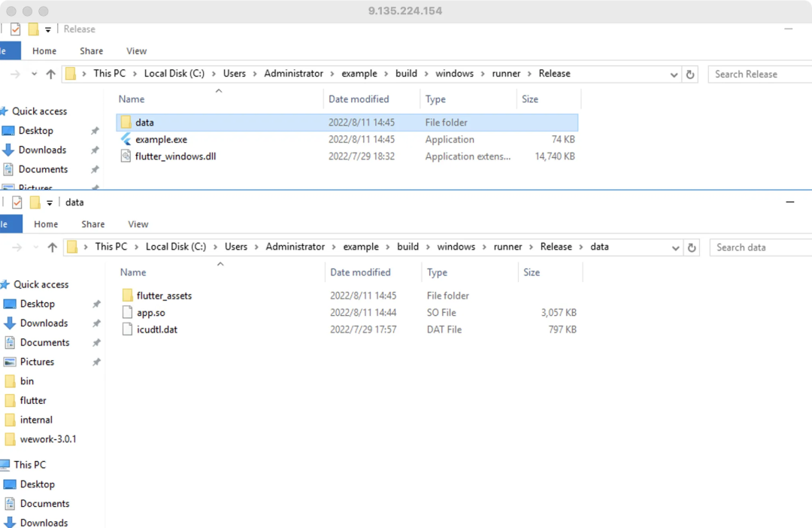Click Local Disk (C:) in data breadcrumb
This screenshot has width=812, height=528.
[x=175, y=247]
